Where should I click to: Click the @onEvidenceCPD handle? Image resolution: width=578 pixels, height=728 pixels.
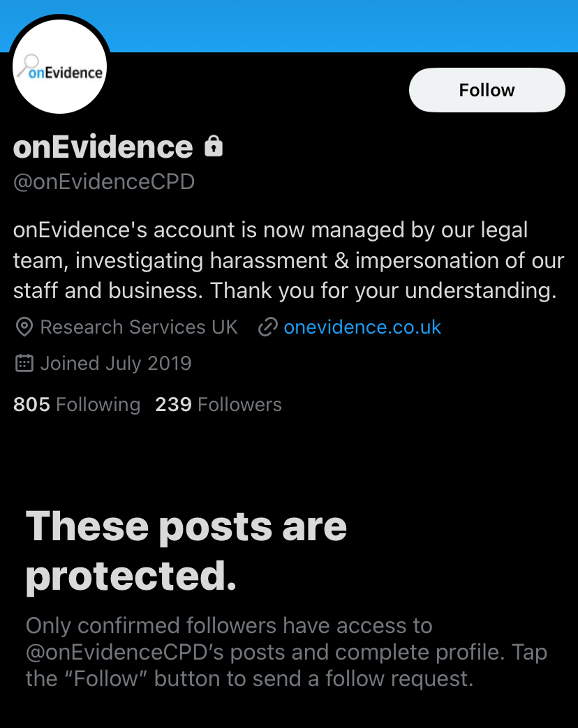tap(104, 181)
